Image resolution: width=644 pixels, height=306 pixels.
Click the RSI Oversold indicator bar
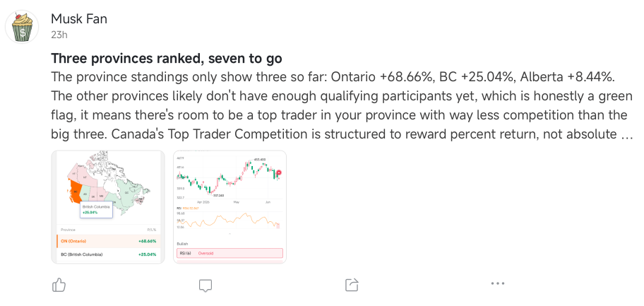[x=229, y=254]
